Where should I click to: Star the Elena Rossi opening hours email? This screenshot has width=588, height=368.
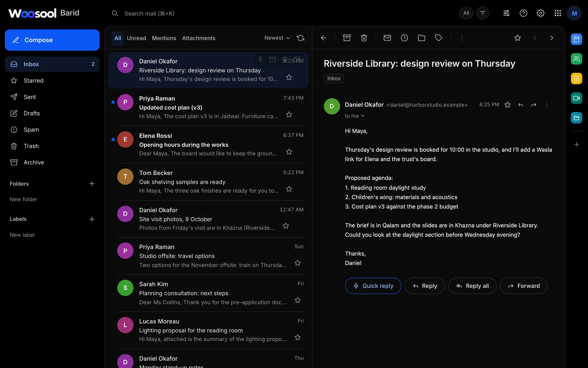[289, 152]
